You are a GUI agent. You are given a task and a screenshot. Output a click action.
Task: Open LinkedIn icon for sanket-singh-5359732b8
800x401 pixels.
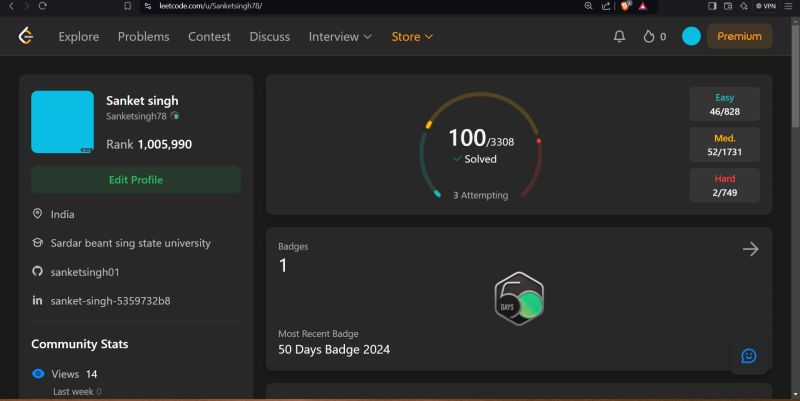pos(37,300)
